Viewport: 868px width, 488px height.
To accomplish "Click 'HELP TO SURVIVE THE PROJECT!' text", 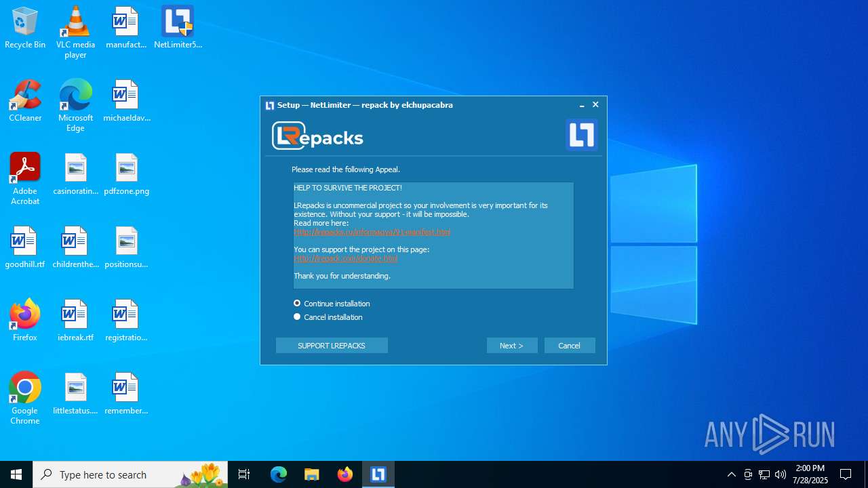I will point(348,188).
